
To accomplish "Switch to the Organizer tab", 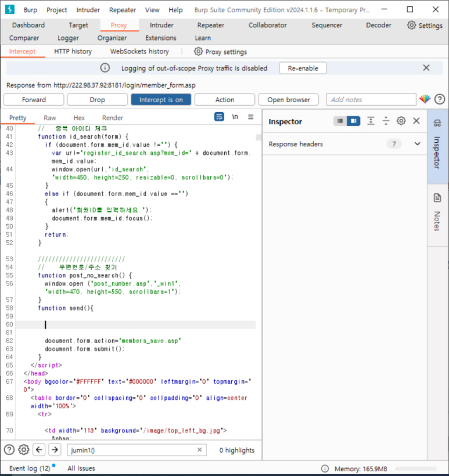I will (112, 38).
